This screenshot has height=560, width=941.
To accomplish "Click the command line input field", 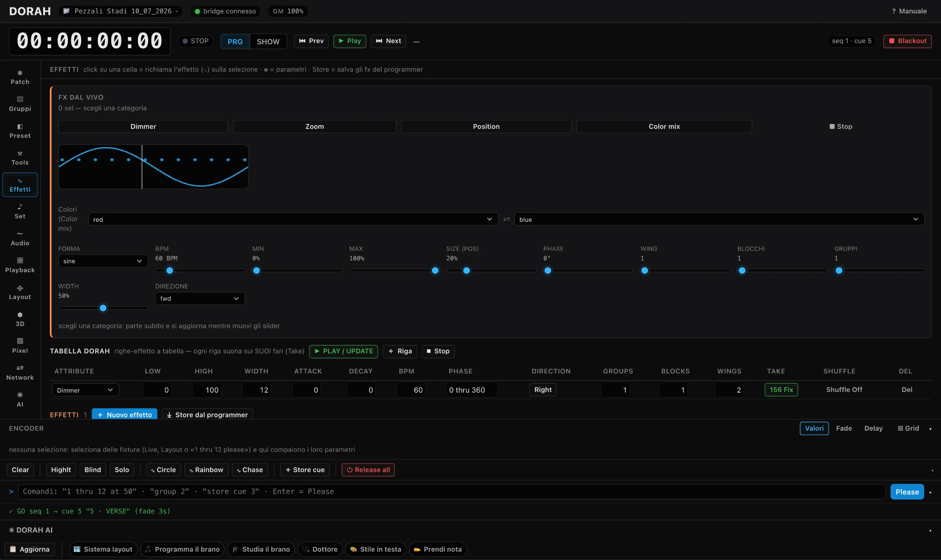I will 452,491.
